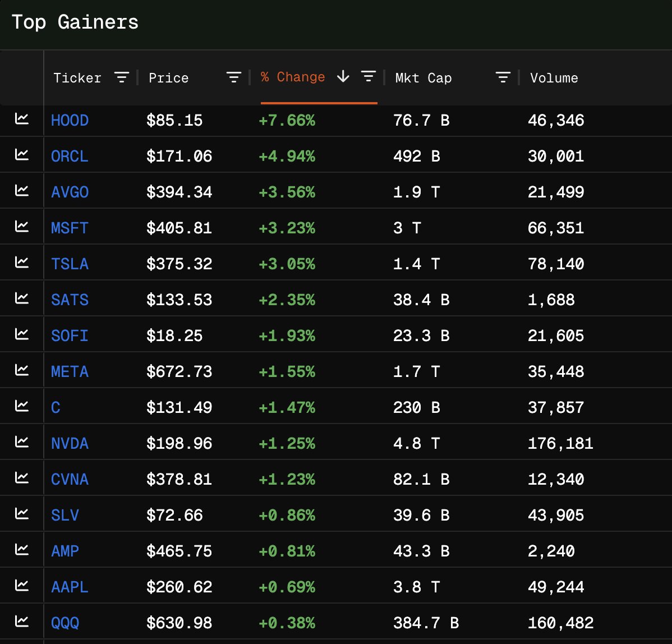Open chart icon beside AAPL
This screenshot has height=644, width=672.
click(22, 585)
